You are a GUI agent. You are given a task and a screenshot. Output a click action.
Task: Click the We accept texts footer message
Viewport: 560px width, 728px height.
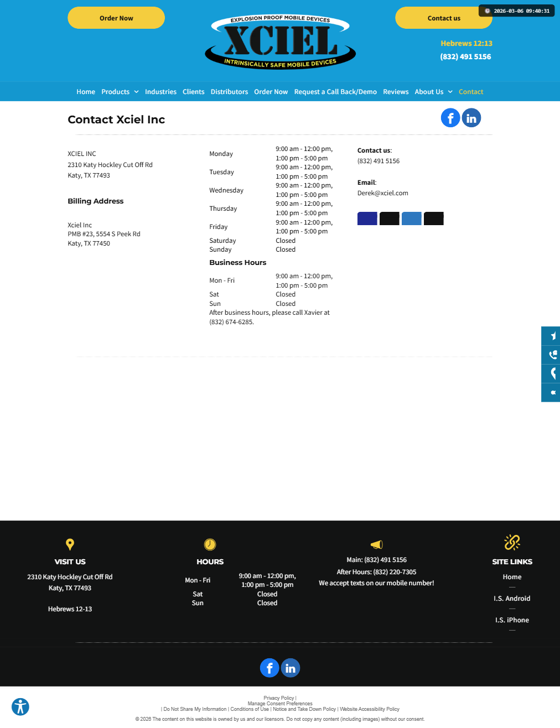coord(376,583)
